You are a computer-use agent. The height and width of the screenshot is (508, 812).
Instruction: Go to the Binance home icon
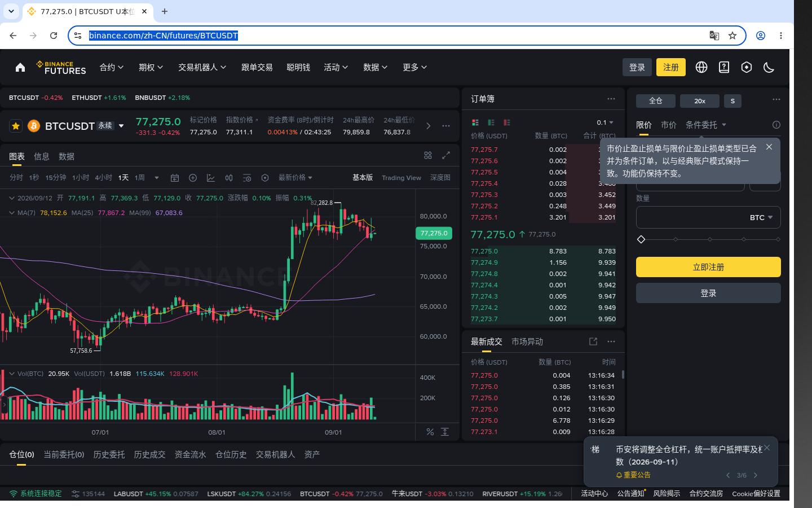(x=20, y=67)
